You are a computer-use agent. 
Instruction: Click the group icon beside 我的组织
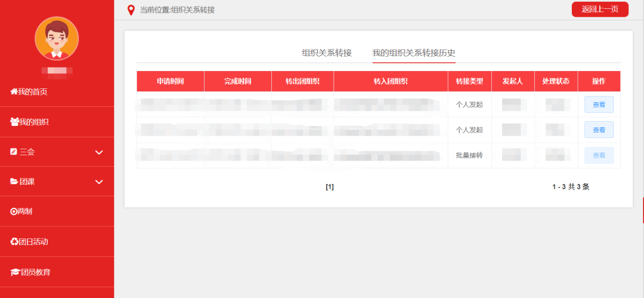pos(14,122)
